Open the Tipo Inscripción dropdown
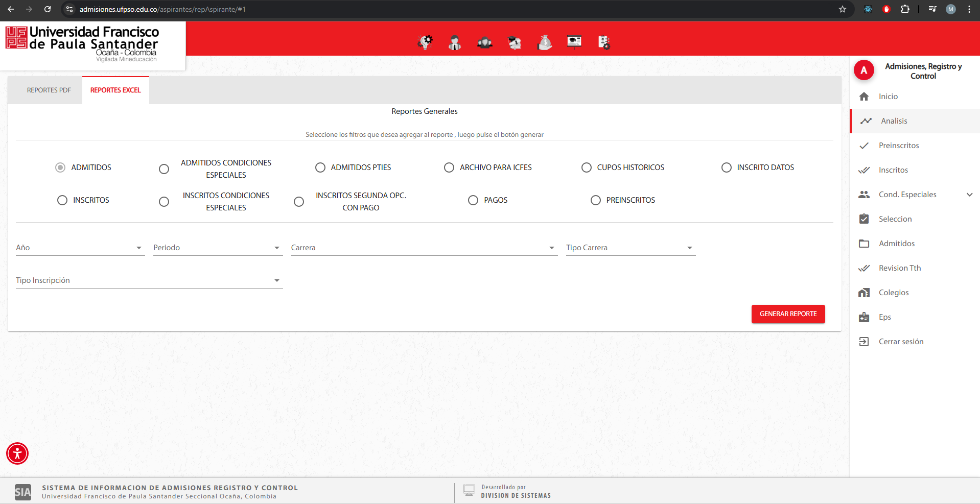This screenshot has width=980, height=504. 149,280
